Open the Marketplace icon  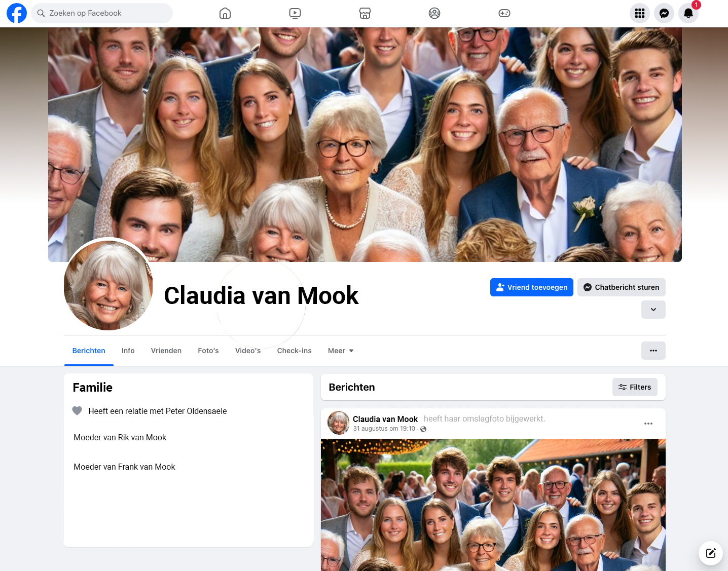(365, 13)
